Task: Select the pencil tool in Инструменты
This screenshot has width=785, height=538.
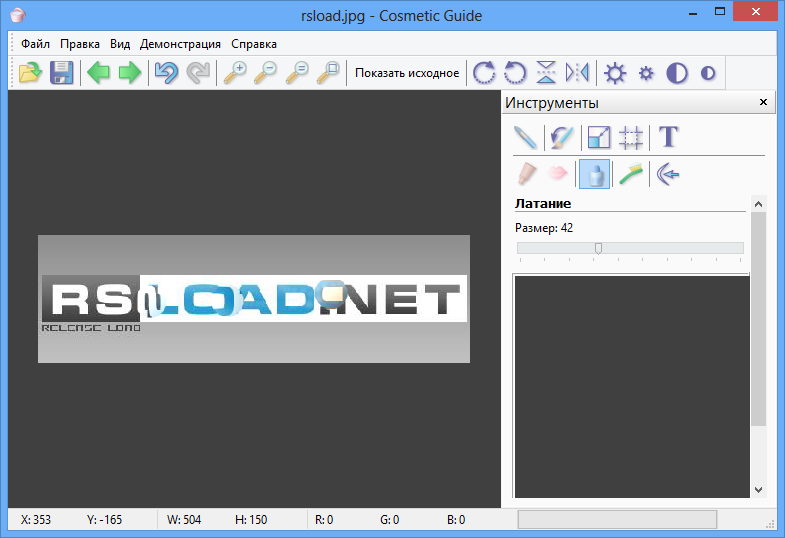Action: (526, 137)
